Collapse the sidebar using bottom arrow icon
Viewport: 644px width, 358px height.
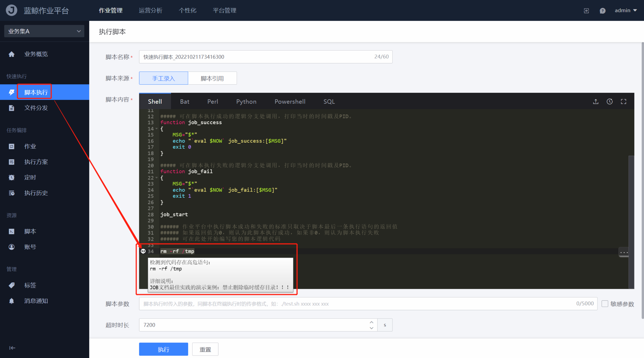coord(12,348)
